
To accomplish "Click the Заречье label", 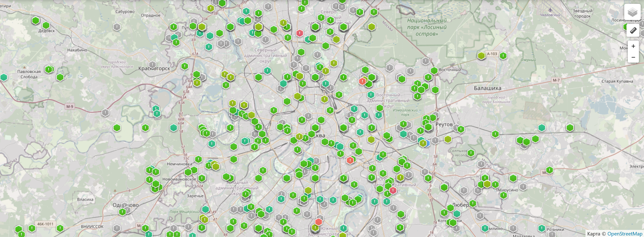I will point(195,196).
